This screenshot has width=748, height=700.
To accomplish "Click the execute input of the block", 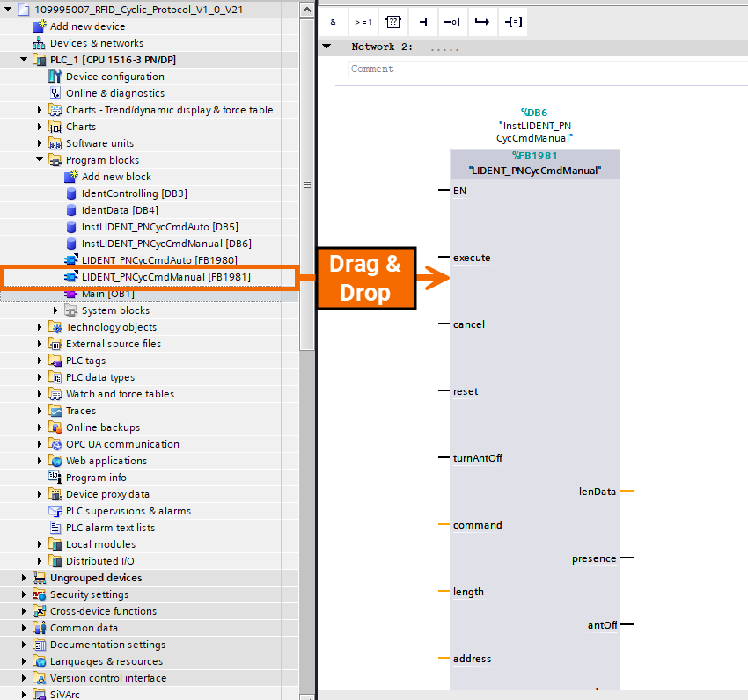I will coord(472,258).
